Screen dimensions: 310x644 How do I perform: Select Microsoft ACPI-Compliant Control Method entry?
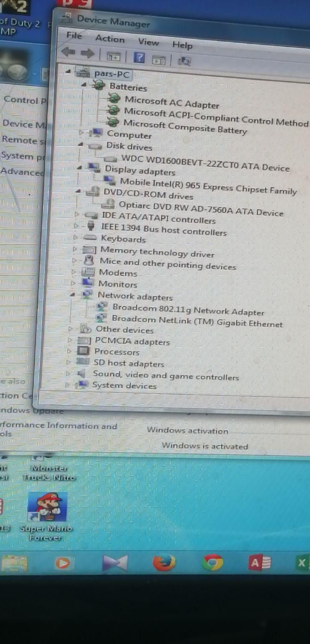216,117
